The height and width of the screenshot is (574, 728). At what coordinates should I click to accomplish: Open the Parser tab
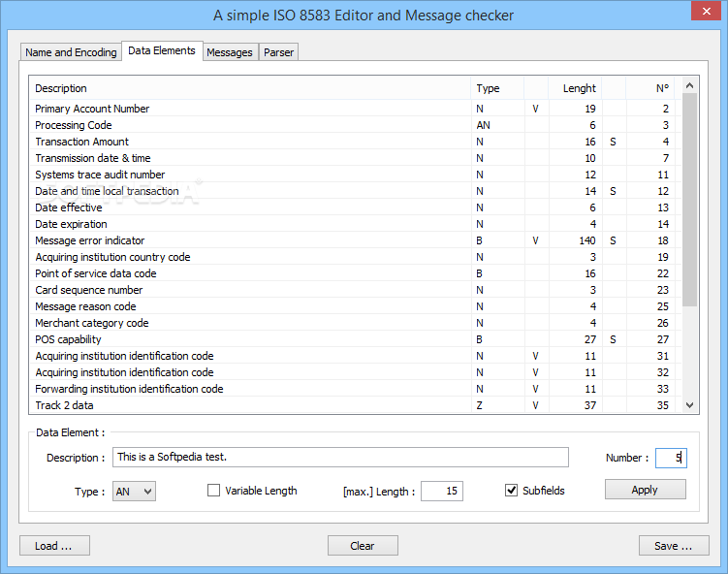pos(278,52)
